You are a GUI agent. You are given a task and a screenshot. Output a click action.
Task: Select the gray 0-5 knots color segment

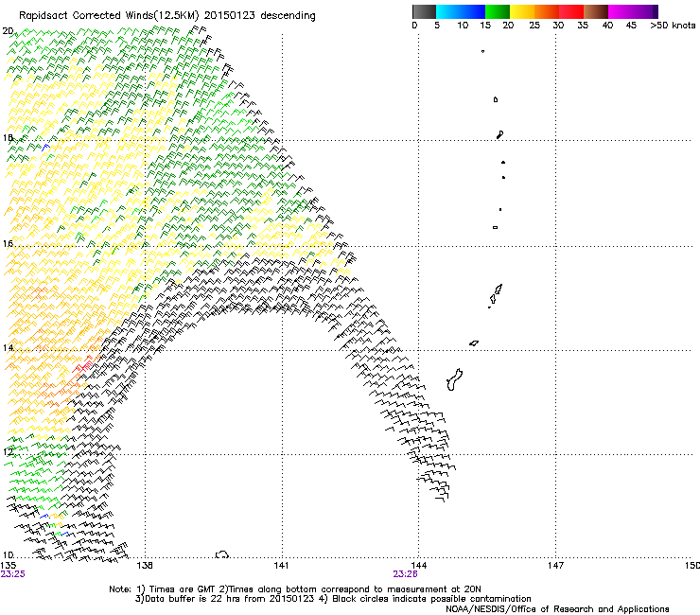click(x=424, y=11)
